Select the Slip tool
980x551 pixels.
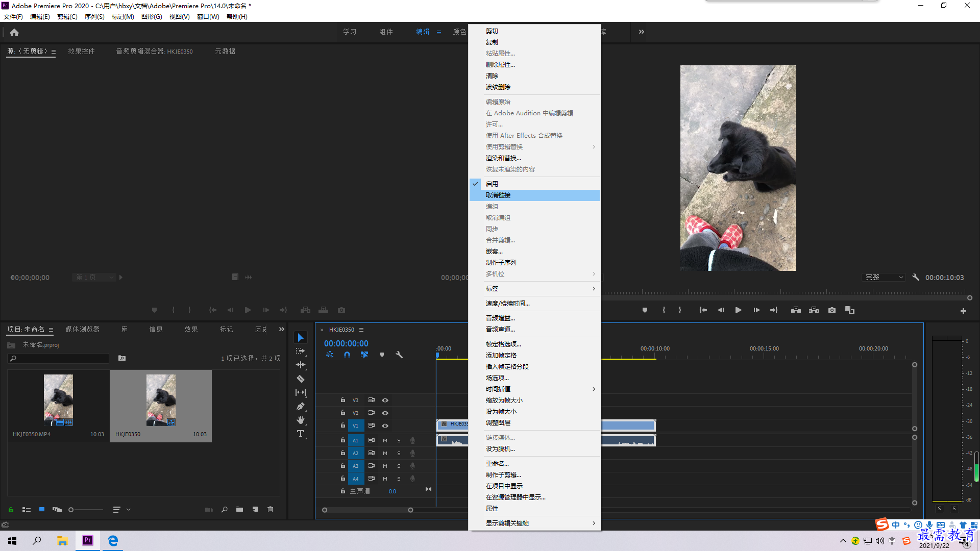pyautogui.click(x=301, y=392)
